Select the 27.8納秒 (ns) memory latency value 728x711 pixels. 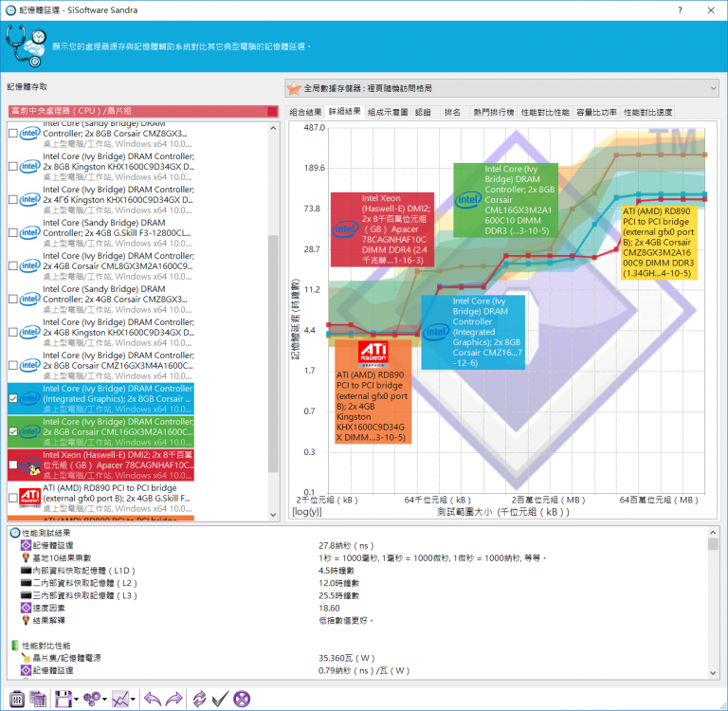[x=346, y=545]
